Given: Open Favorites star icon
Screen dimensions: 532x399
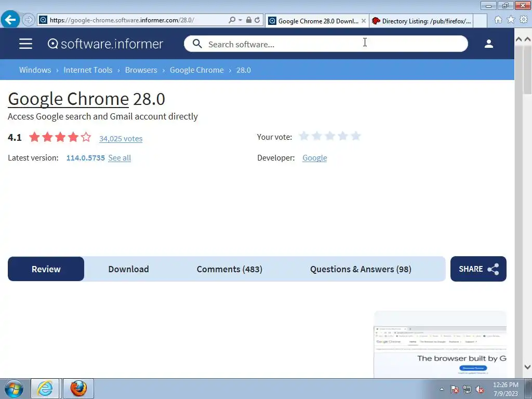Looking at the screenshot, I should [511, 20].
